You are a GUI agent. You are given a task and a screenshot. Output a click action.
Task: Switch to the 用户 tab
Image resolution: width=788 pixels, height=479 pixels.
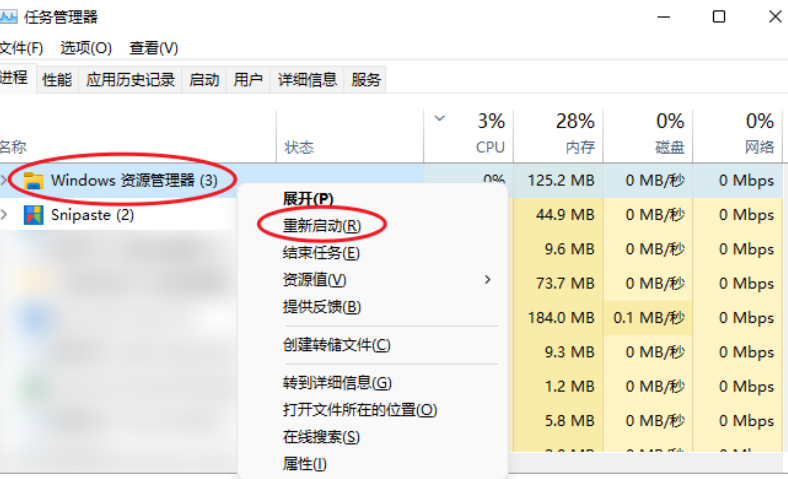[x=248, y=79]
